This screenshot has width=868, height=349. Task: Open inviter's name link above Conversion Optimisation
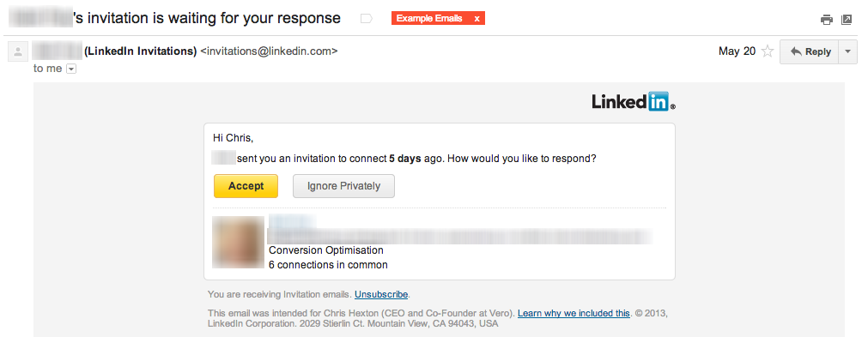292,222
